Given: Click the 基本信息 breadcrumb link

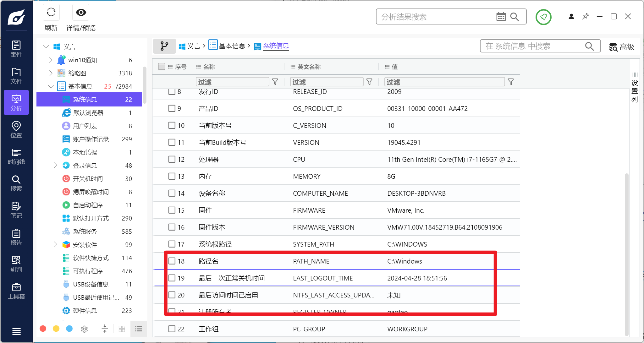Looking at the screenshot, I should coord(232,46).
